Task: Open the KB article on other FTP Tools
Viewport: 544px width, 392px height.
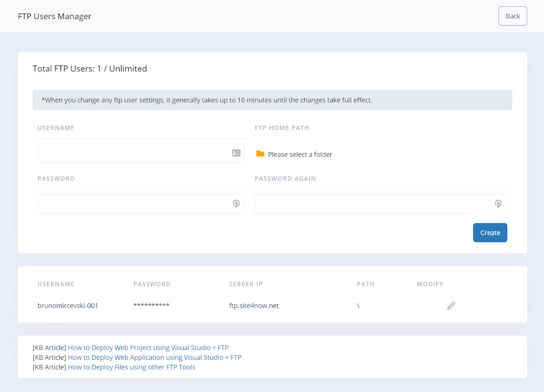Action: [132, 367]
